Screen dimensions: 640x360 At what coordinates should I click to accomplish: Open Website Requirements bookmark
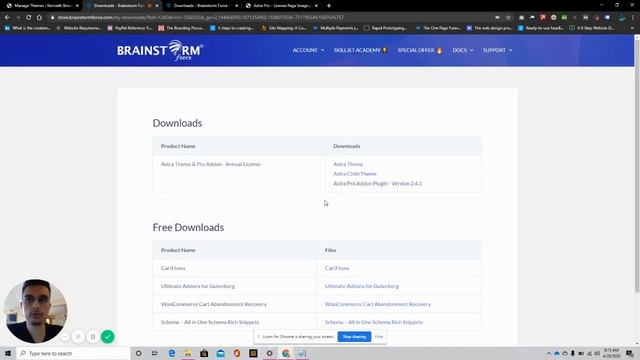[x=78, y=28]
